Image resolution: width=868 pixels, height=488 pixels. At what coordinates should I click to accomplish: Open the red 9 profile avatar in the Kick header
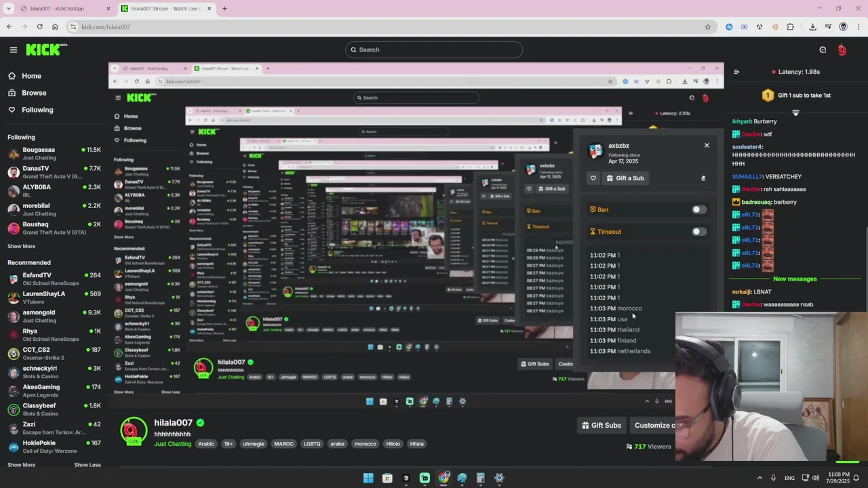842,50
